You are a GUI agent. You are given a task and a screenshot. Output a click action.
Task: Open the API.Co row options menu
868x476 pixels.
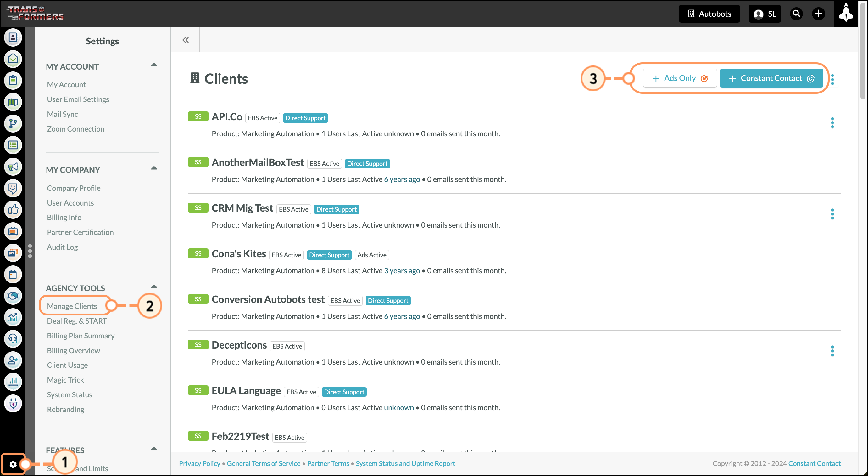click(x=832, y=123)
